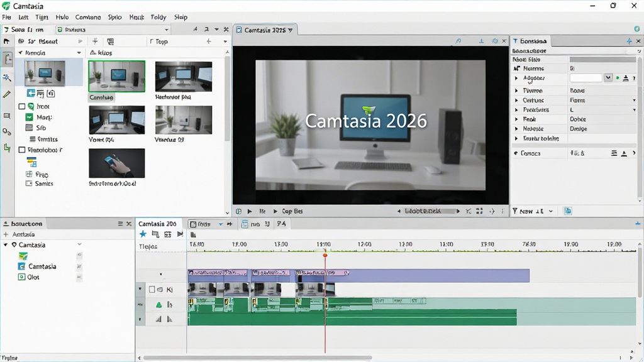Click the magic wand icon in left sidebar

tap(7, 77)
